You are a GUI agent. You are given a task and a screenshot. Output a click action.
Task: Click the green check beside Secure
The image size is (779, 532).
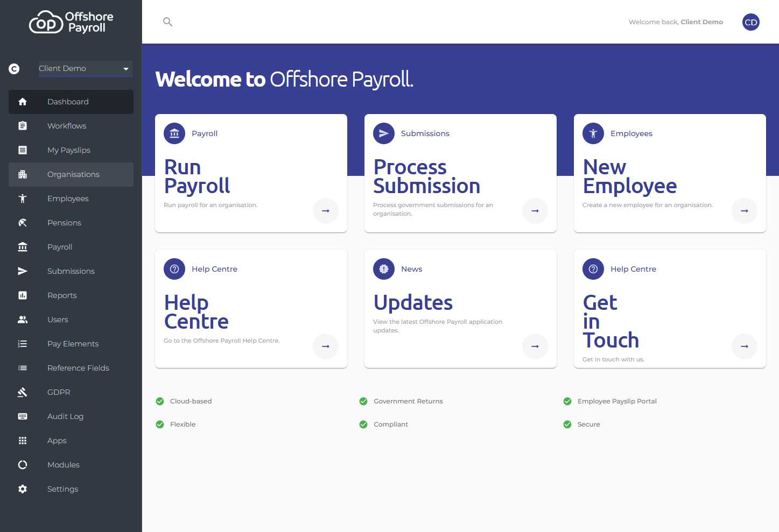tap(567, 424)
